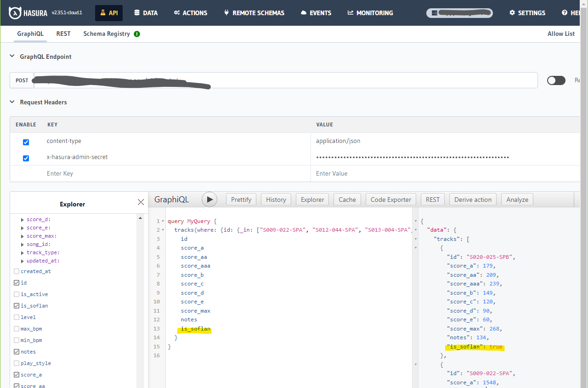Toggle the switch beside the endpoint
588x388 pixels.
pyautogui.click(x=556, y=80)
